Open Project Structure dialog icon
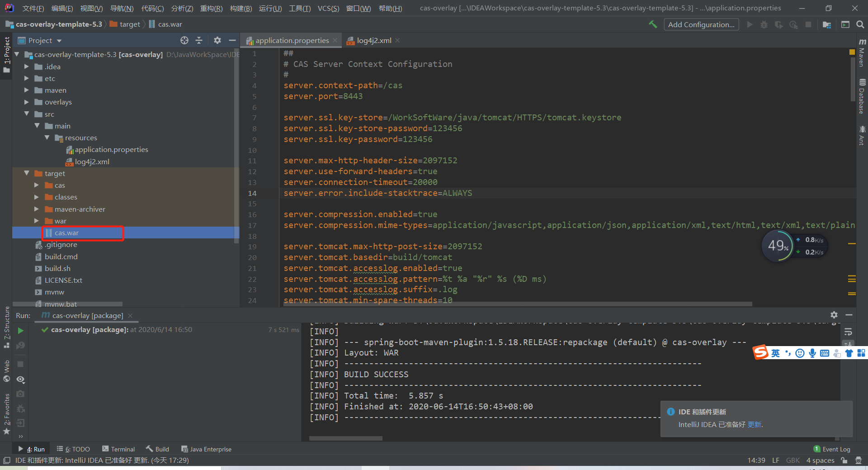Screen dimensions: 868x470 (827, 24)
